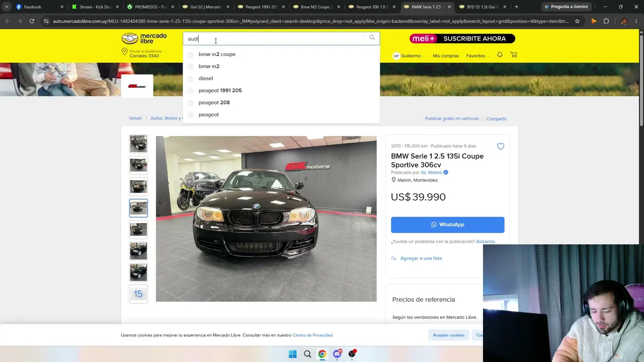Open the Guillermo account dropdown
The image size is (644, 362).
click(409, 56)
